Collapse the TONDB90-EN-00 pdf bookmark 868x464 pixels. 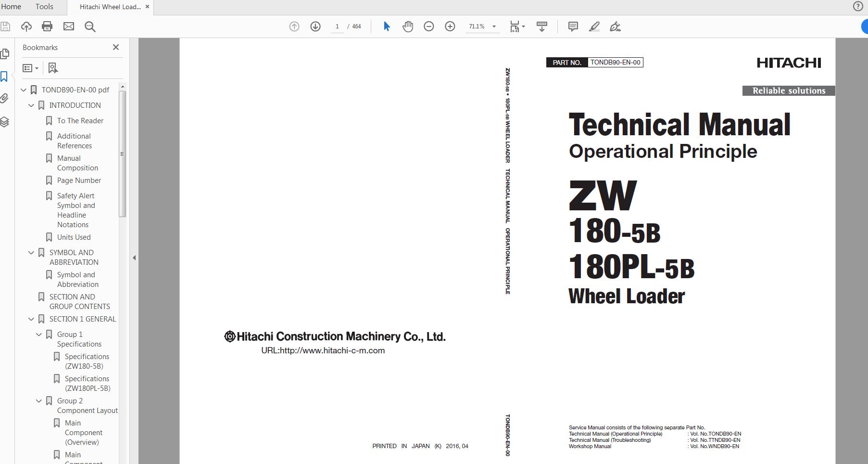[x=24, y=90]
